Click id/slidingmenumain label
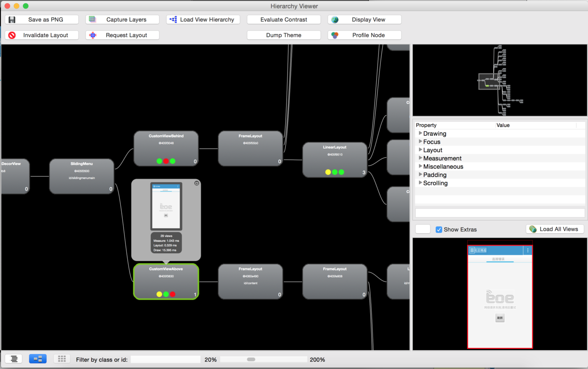The width and height of the screenshot is (588, 369). (x=82, y=178)
